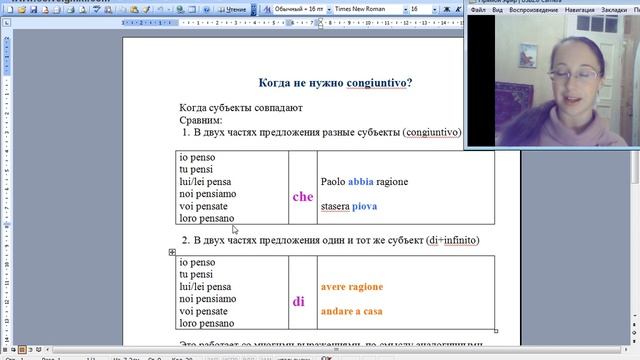Insert a hyperlink with the globe icon
This screenshot has height=360, width=640.
point(180,9)
